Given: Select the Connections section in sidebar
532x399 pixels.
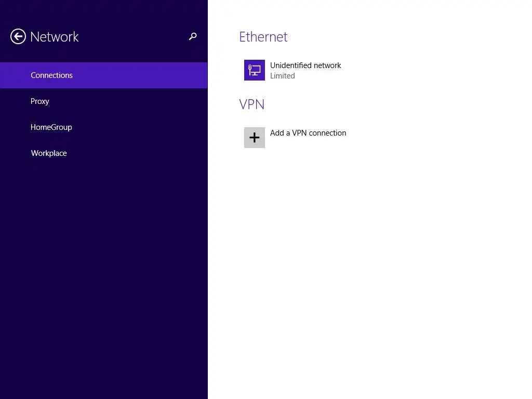Looking at the screenshot, I should click(51, 75).
